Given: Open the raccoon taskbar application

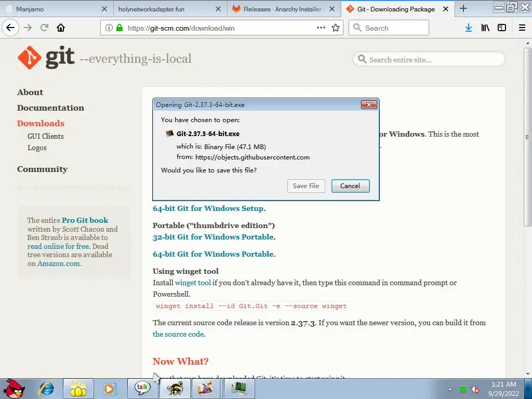Looking at the screenshot, I should 175,389.
